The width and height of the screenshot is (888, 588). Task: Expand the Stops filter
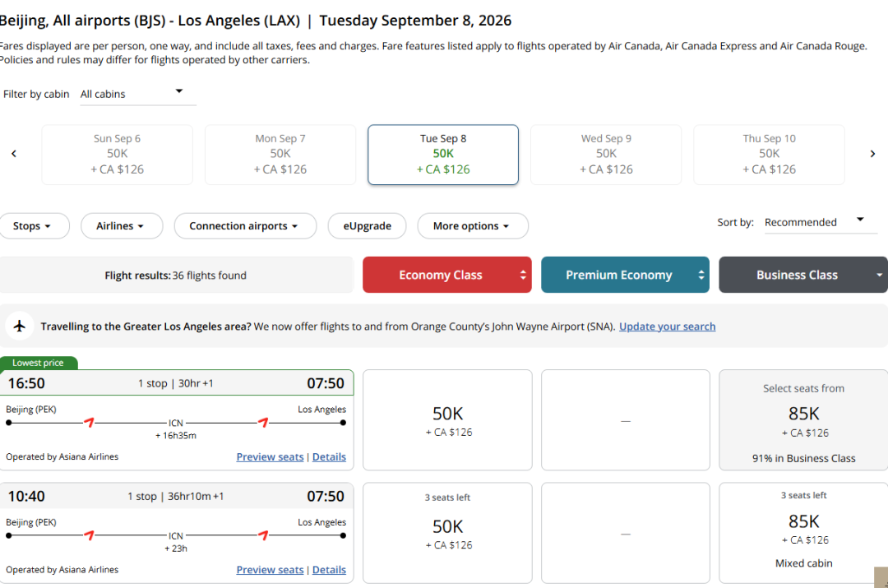click(34, 226)
